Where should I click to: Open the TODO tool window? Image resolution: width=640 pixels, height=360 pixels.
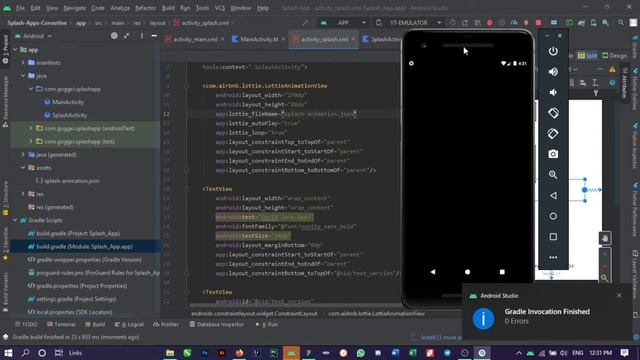point(26,324)
